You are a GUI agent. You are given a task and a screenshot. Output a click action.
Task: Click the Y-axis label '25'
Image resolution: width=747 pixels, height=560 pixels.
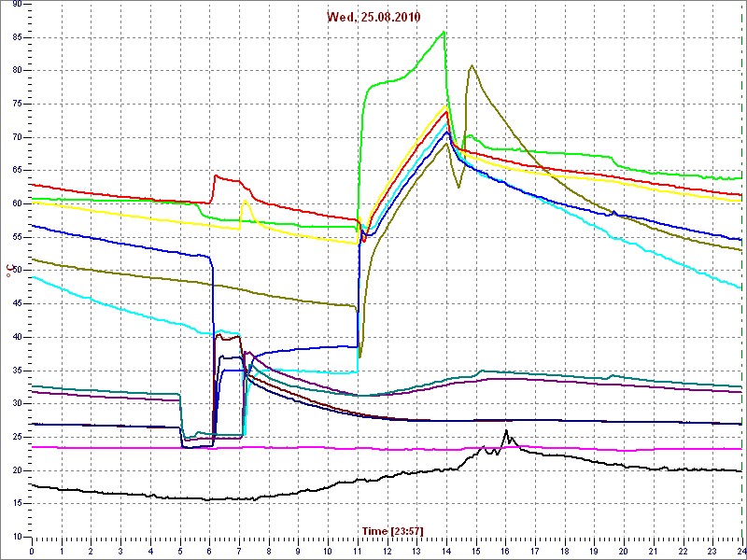pyautogui.click(x=17, y=437)
